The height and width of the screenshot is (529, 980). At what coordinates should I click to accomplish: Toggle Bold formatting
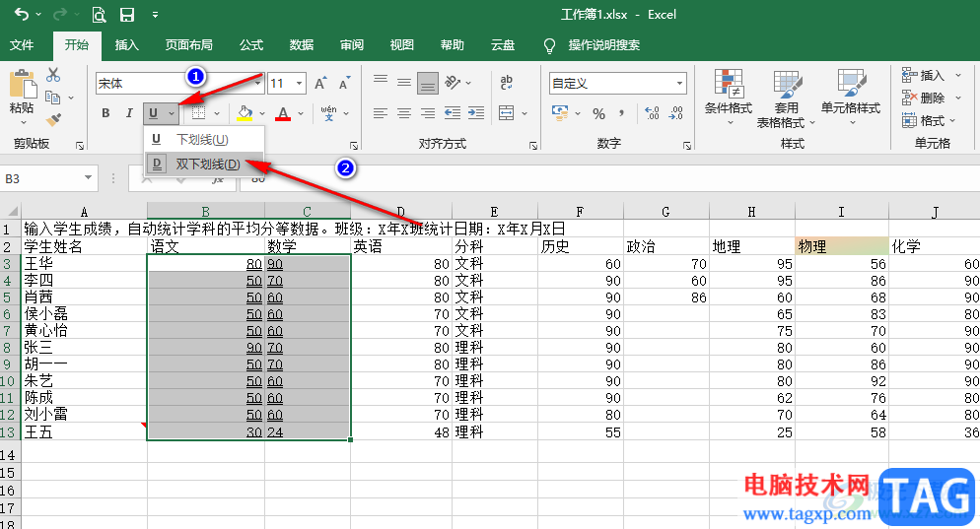click(x=105, y=113)
